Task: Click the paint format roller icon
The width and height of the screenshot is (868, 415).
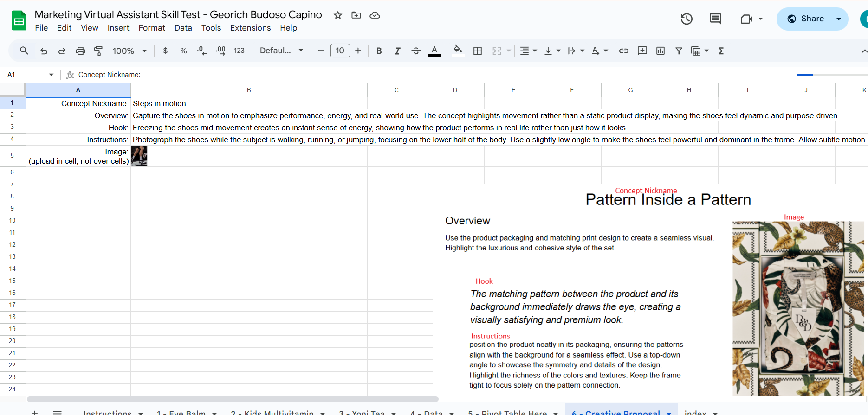Action: (x=98, y=51)
